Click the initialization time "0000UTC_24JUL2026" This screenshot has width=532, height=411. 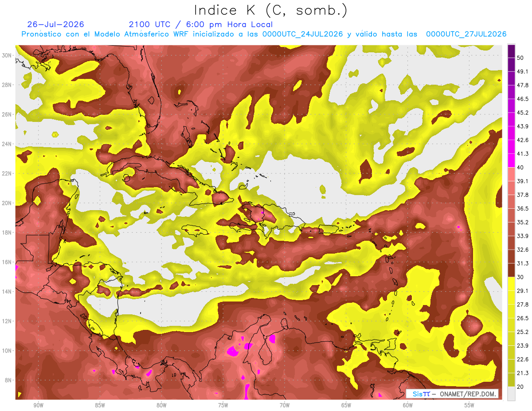click(x=303, y=34)
